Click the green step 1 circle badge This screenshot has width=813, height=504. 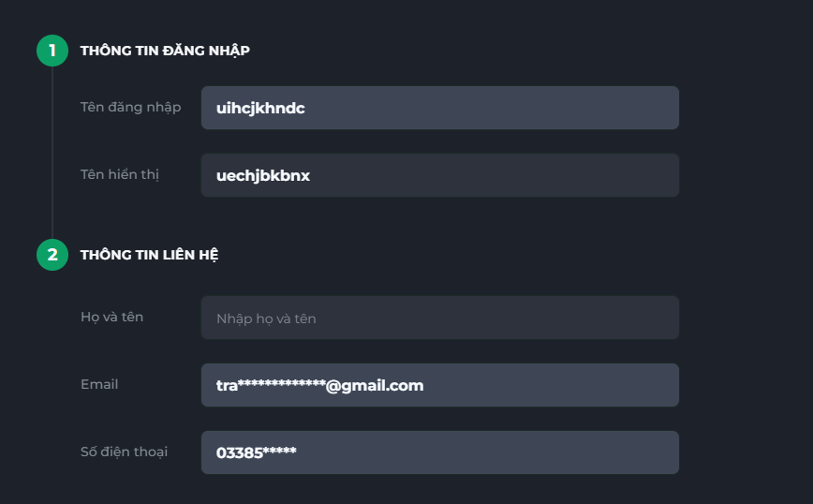click(52, 51)
